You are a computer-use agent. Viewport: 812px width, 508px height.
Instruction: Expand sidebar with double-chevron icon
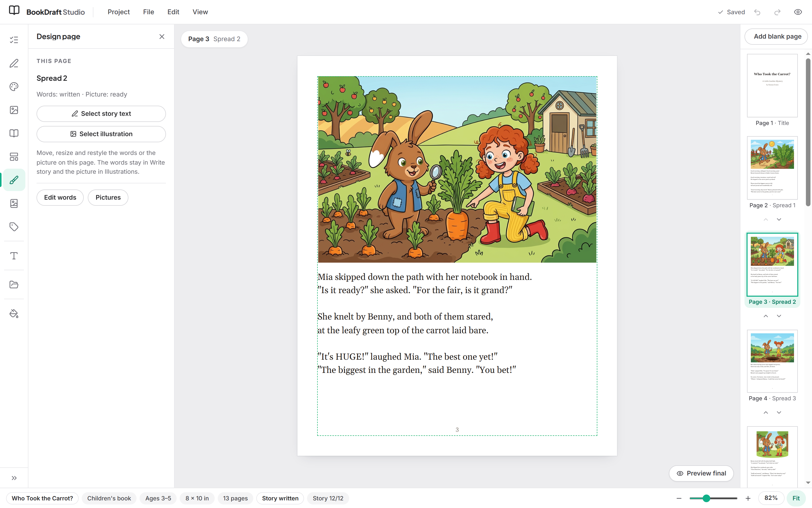pyautogui.click(x=14, y=478)
